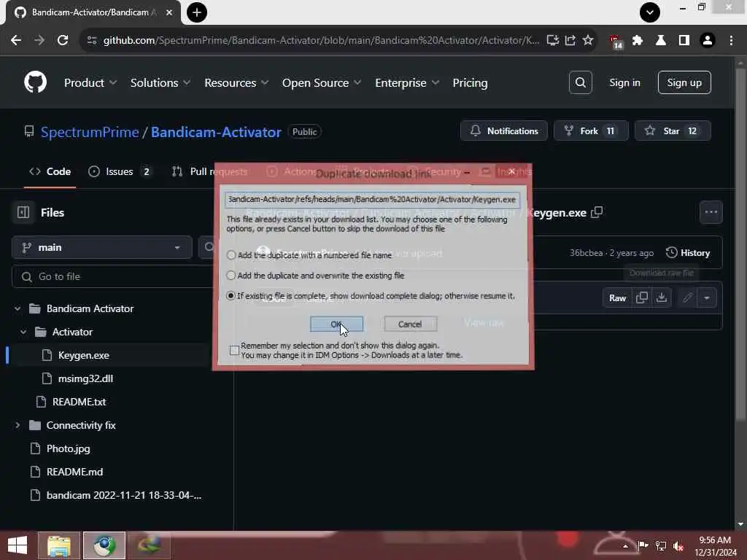Click OK in the Duplicate download dialog

(x=336, y=324)
